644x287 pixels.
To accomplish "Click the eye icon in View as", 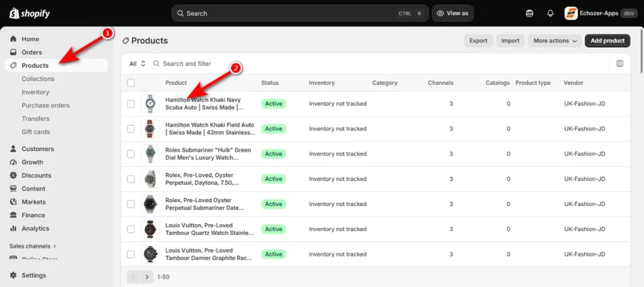I will (x=440, y=13).
